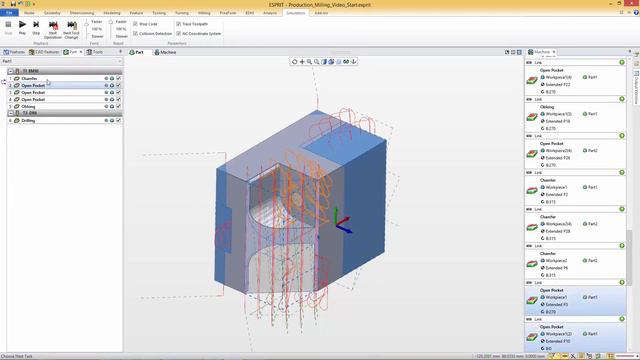Select the Drilling operation row
The image size is (640, 360).
64,120
